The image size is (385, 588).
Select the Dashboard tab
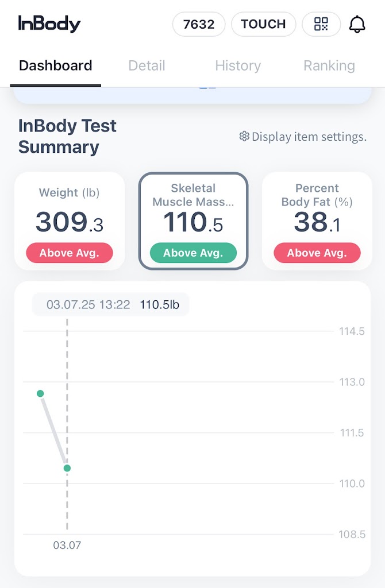point(56,65)
